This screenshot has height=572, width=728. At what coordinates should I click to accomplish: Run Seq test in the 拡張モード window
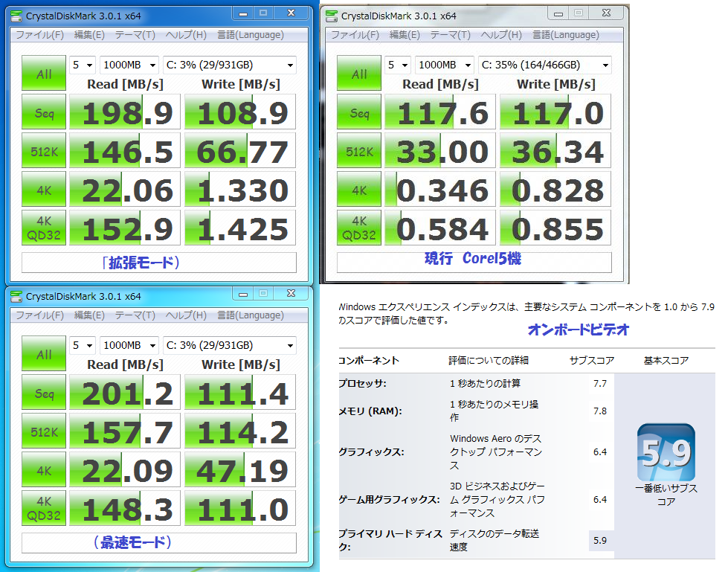coord(44,112)
